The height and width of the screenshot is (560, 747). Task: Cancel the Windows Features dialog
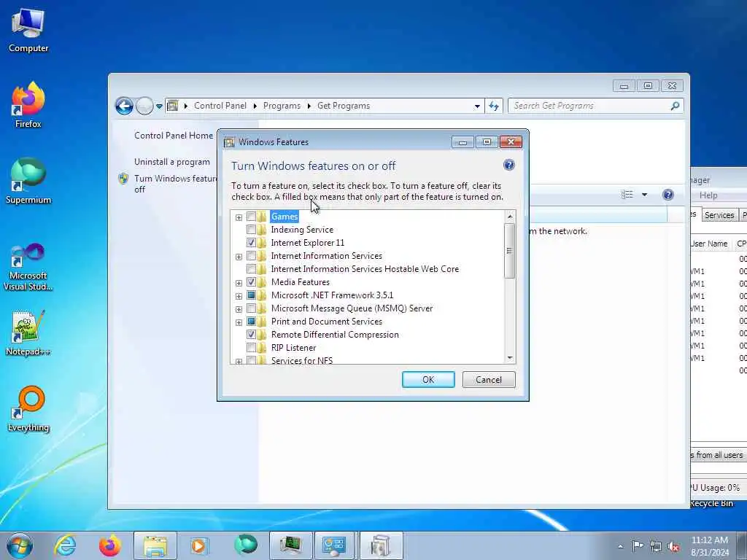pyautogui.click(x=488, y=379)
